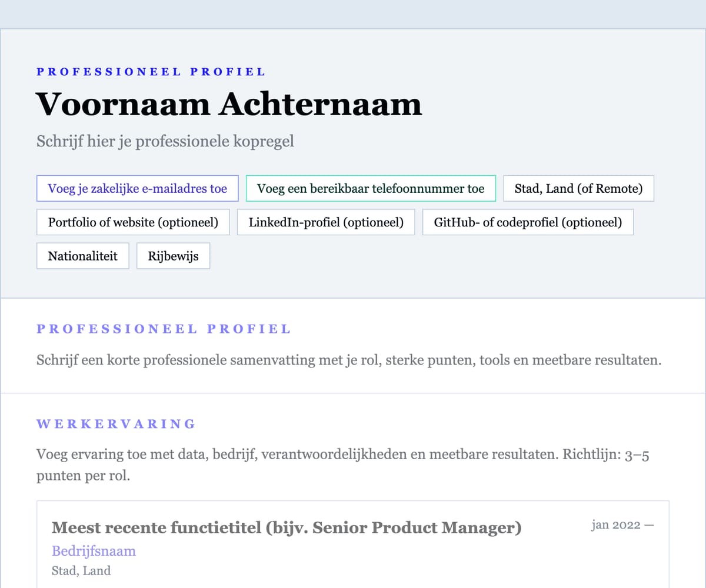Click the jan 2022 date field
The width and height of the screenshot is (706, 588).
click(622, 524)
